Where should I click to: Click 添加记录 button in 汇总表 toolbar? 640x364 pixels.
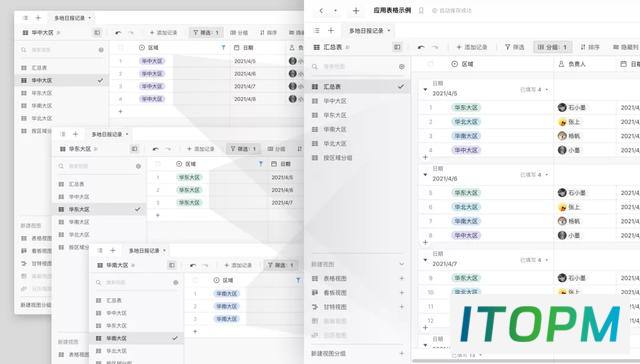(x=472, y=47)
